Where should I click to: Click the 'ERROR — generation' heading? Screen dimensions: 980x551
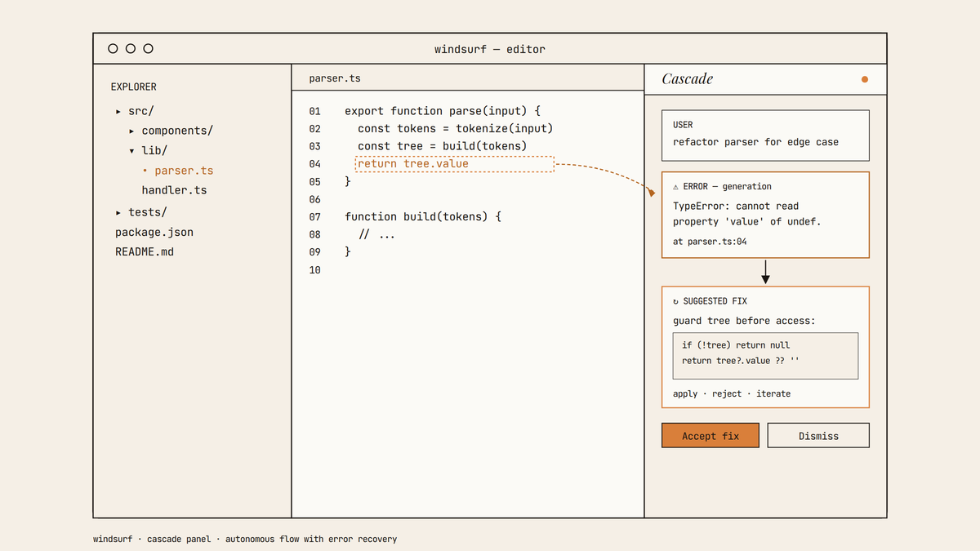pyautogui.click(x=728, y=186)
